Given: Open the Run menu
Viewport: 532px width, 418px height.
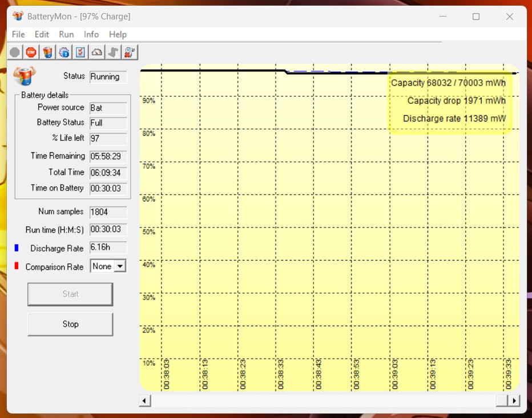Looking at the screenshot, I should click(x=66, y=34).
